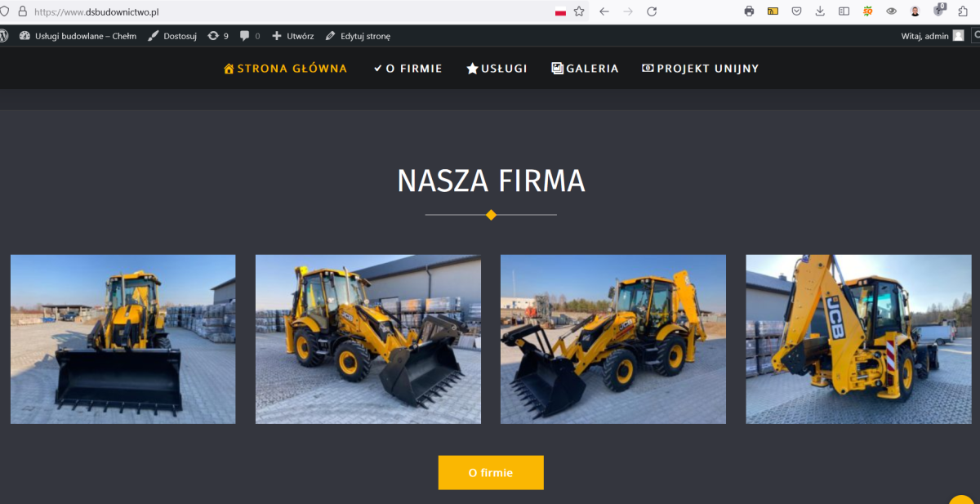Click Edytuj stronę in the admin bar
The height and width of the screenshot is (504, 980).
click(358, 36)
